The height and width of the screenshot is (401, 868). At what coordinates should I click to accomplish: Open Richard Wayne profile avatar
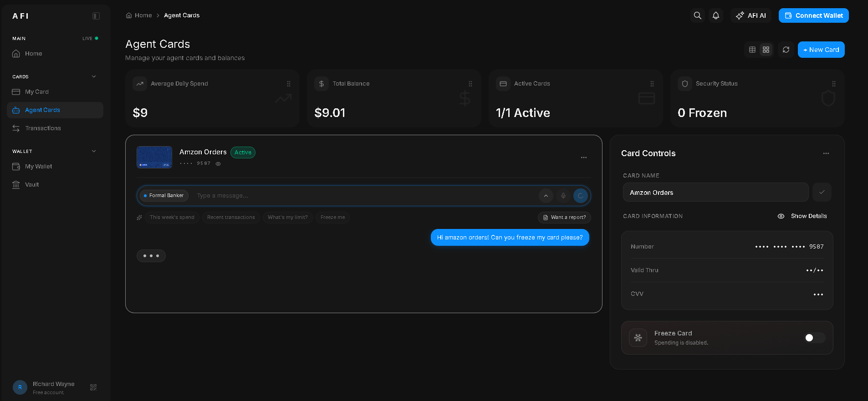(x=20, y=387)
